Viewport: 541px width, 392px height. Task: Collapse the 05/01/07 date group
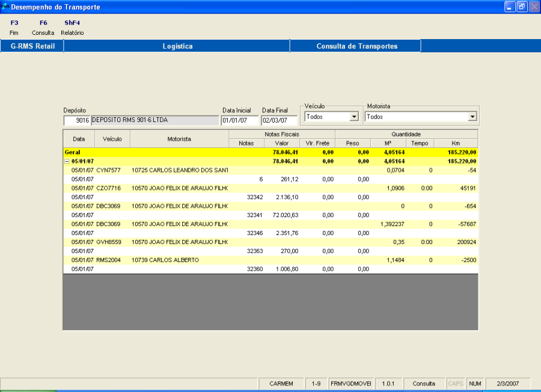click(x=67, y=161)
